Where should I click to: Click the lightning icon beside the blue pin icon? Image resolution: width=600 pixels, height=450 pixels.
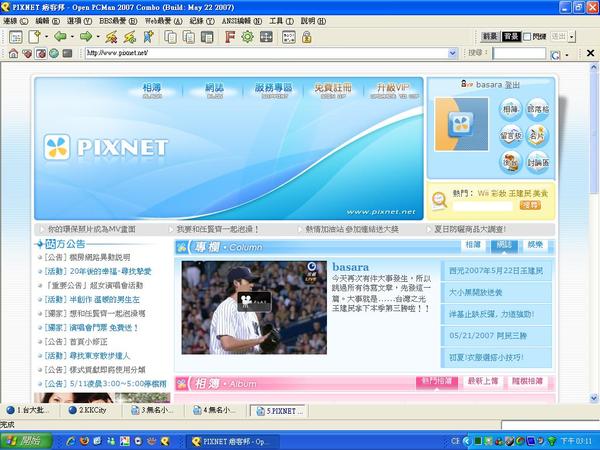coord(130,37)
